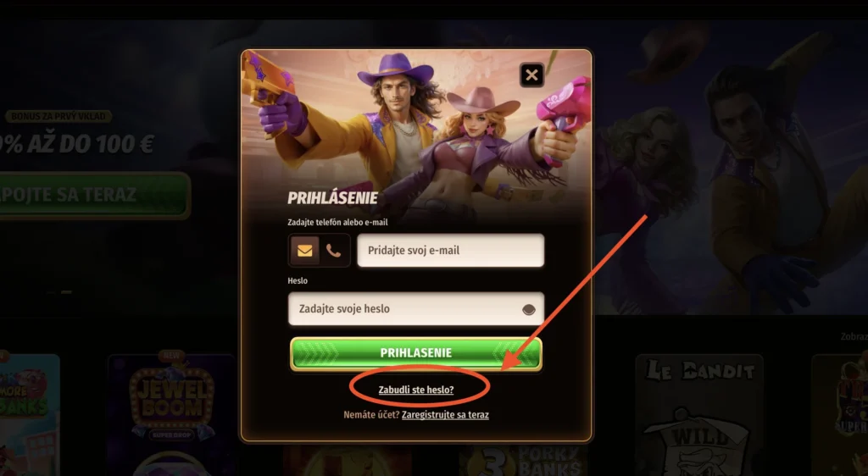The image size is (868, 476).
Task: Click the Pridajte svoj e-mail field
Action: [x=451, y=251]
